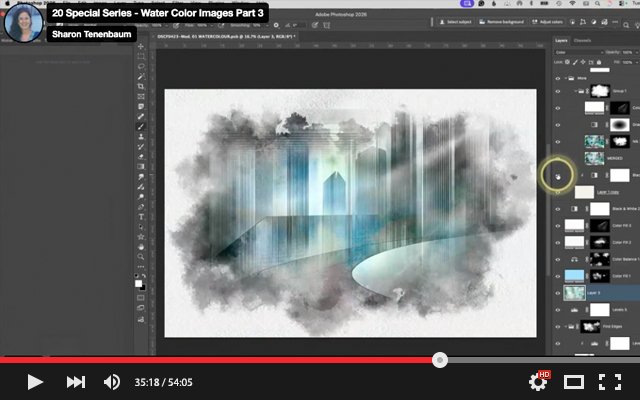Collapse the Group 1 layer group
640x400 pixels.
576,91
